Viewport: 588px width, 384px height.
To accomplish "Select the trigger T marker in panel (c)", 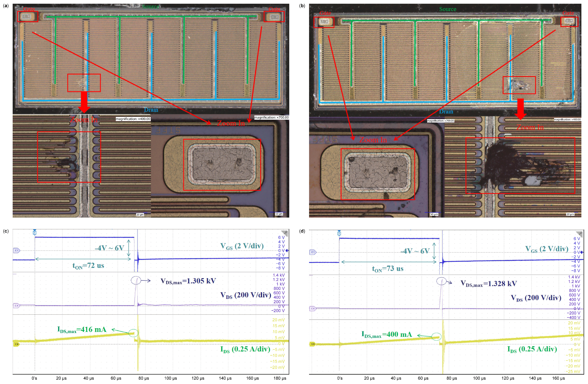I will pos(35,232).
